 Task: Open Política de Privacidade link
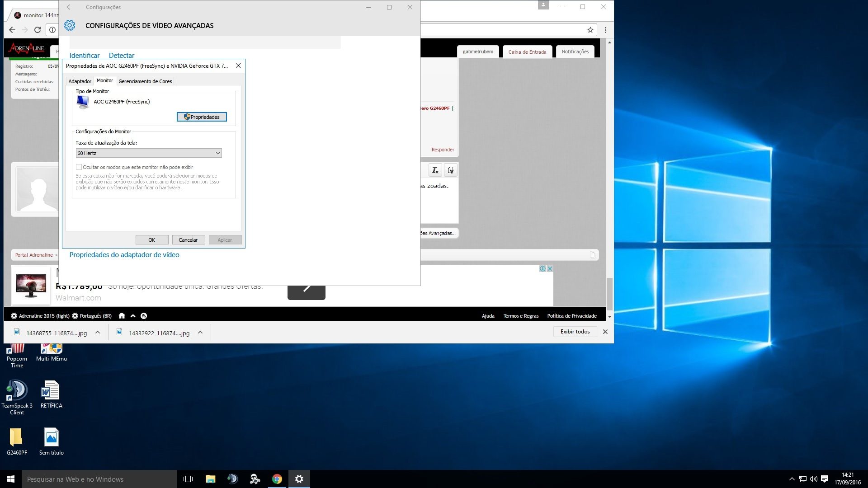click(572, 316)
